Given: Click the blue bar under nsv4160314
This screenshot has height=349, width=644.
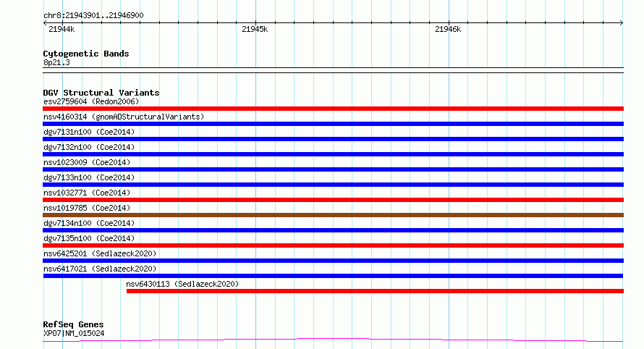Looking at the screenshot, I should 333,124.
